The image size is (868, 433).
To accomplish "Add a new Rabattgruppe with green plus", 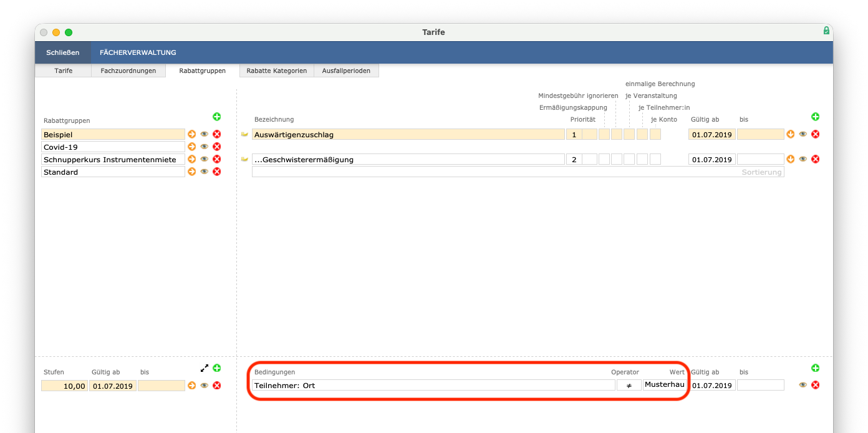I will pyautogui.click(x=217, y=117).
